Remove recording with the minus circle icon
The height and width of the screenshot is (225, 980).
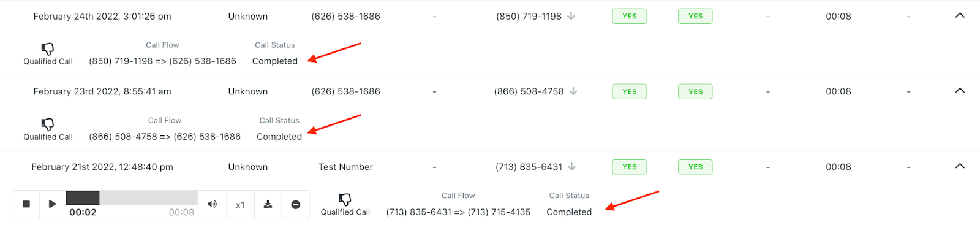(296, 204)
